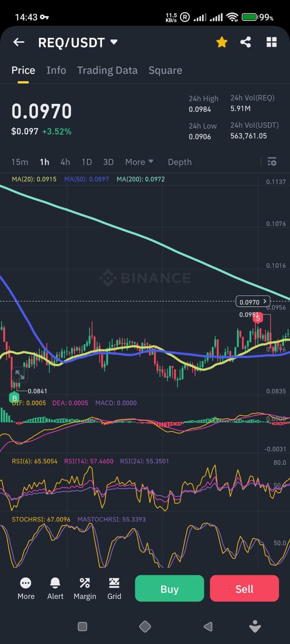Tap the battery indicator in status bar
The image size is (290, 644).
(x=250, y=17)
